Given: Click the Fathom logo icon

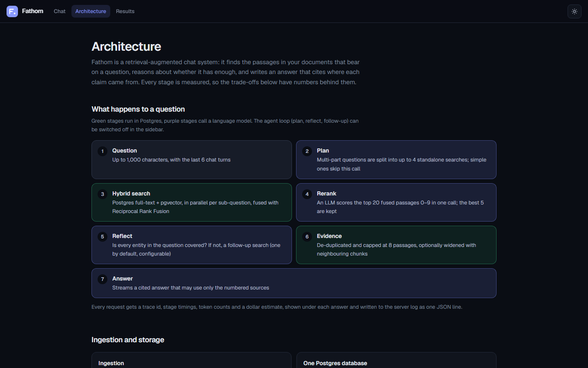Looking at the screenshot, I should click(12, 11).
